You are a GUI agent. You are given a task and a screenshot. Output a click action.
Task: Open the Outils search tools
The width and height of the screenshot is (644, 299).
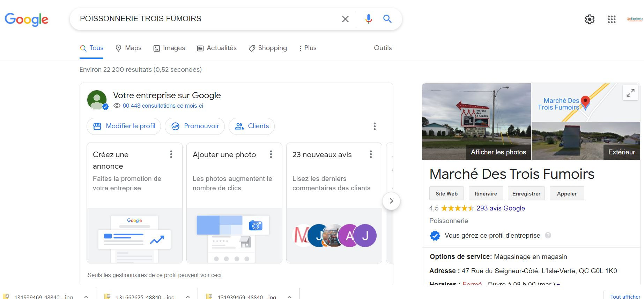click(x=383, y=48)
